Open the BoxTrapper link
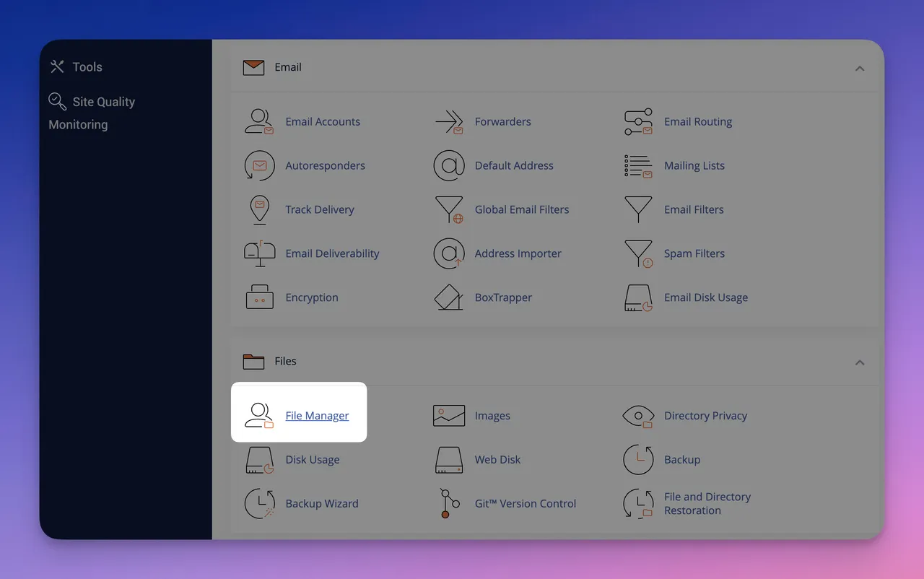The width and height of the screenshot is (924, 579). 503,297
